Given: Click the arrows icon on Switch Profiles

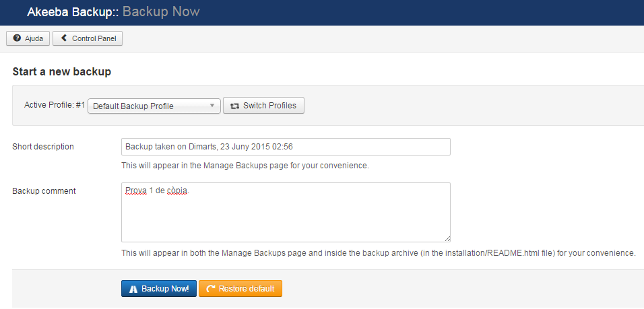Looking at the screenshot, I should point(234,106).
